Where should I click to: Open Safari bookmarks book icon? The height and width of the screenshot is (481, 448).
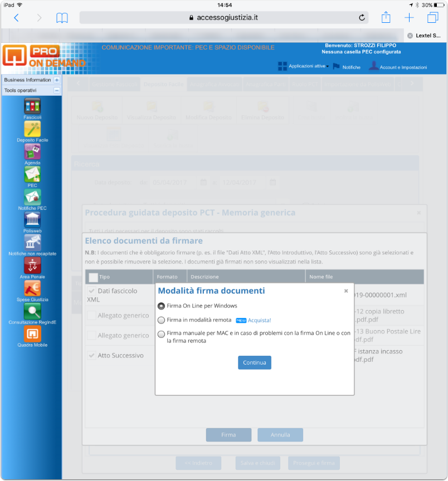(62, 18)
